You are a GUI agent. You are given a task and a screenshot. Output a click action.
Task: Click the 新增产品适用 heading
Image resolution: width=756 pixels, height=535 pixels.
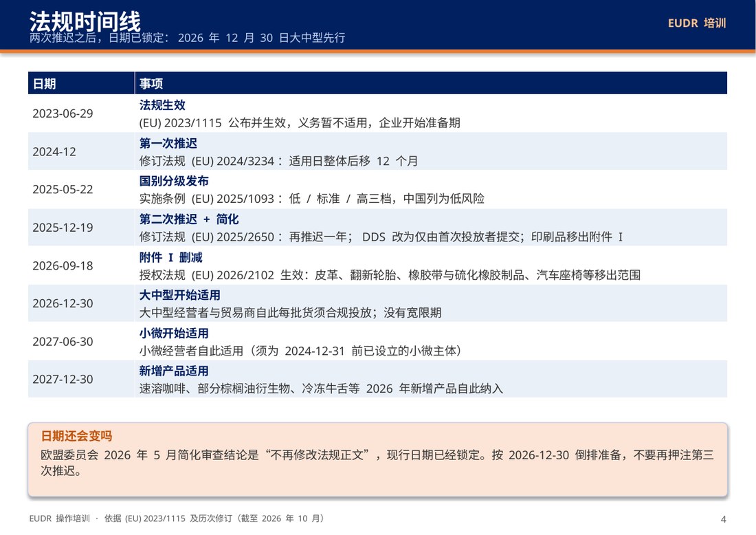174,371
